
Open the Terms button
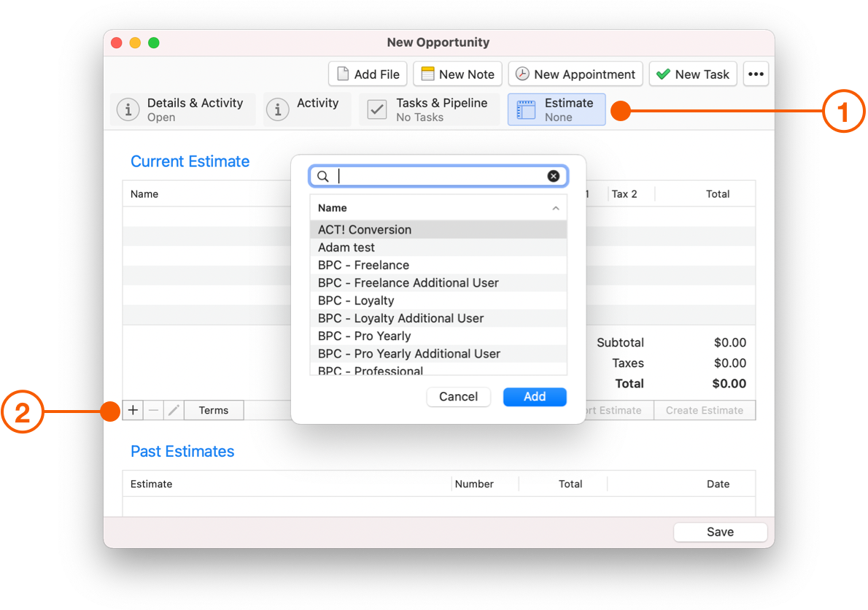click(x=214, y=410)
